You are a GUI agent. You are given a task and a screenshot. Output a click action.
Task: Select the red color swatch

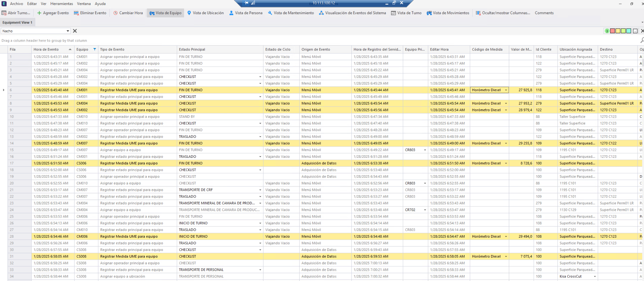point(613,31)
